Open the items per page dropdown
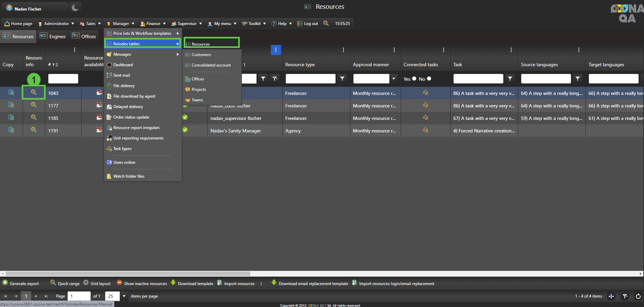The image size is (644, 307). coord(124,296)
